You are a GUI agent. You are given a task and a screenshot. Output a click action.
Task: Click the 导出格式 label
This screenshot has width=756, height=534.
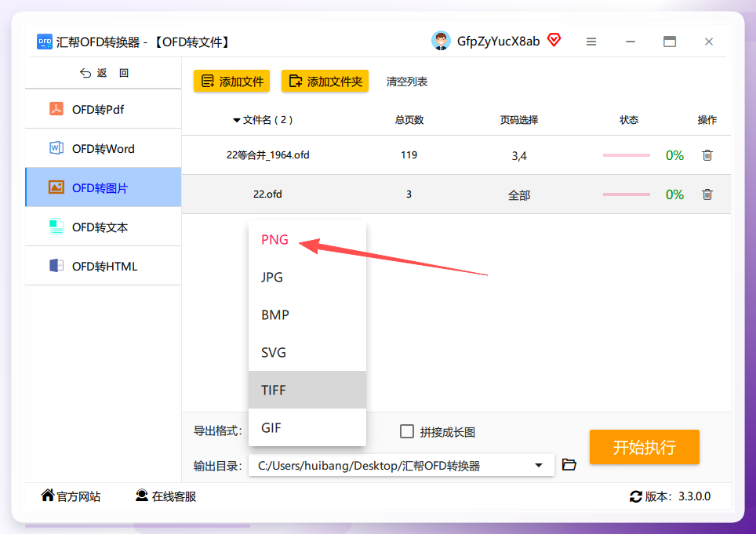tap(217, 430)
